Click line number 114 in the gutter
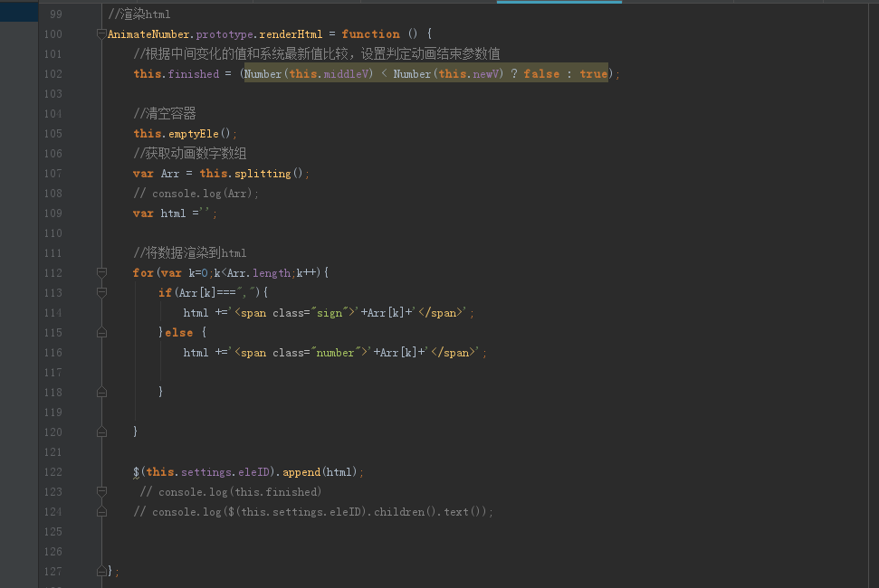 tap(53, 312)
